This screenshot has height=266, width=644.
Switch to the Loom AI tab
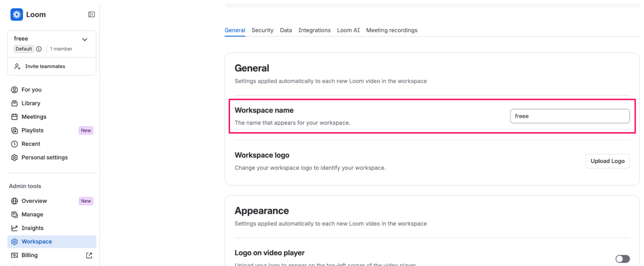(348, 30)
